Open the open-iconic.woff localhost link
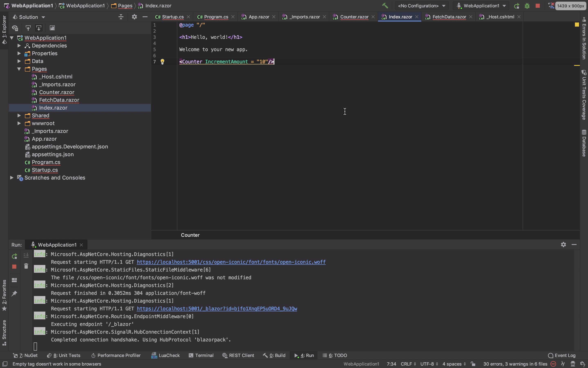The height and width of the screenshot is (368, 588). (x=231, y=262)
